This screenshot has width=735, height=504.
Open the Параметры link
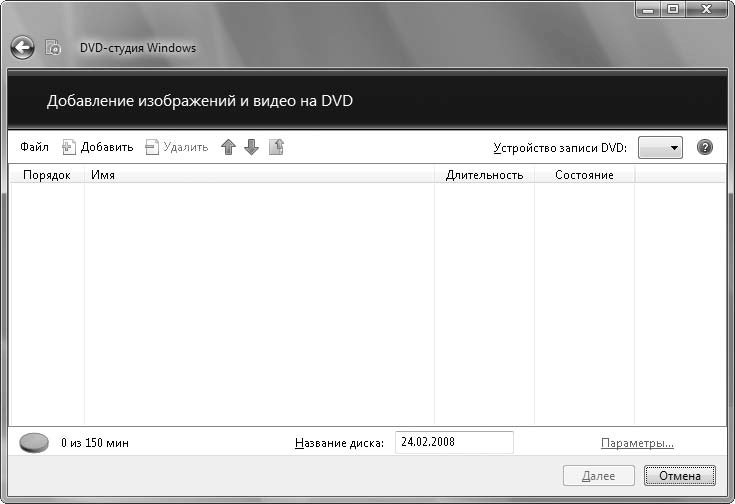pos(637,442)
